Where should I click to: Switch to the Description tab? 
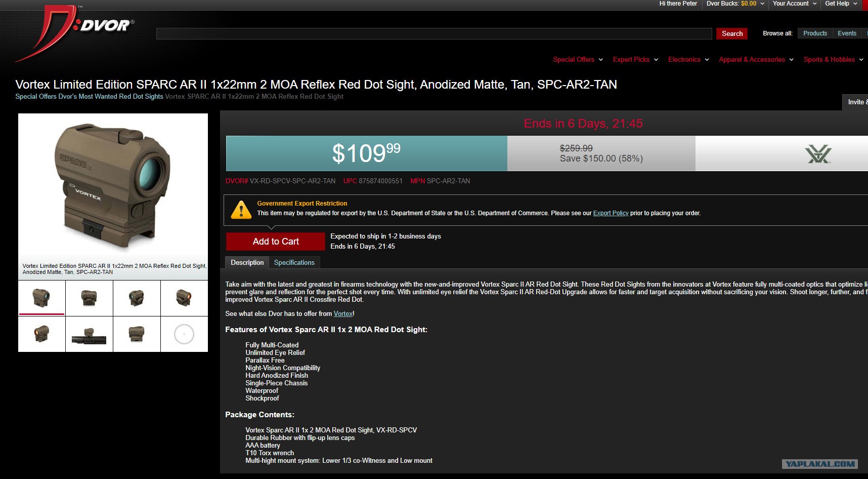tap(247, 262)
